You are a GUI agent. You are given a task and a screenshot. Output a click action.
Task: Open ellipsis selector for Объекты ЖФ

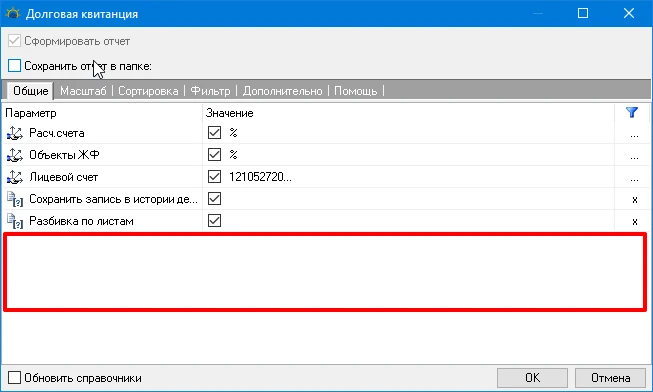click(x=634, y=157)
